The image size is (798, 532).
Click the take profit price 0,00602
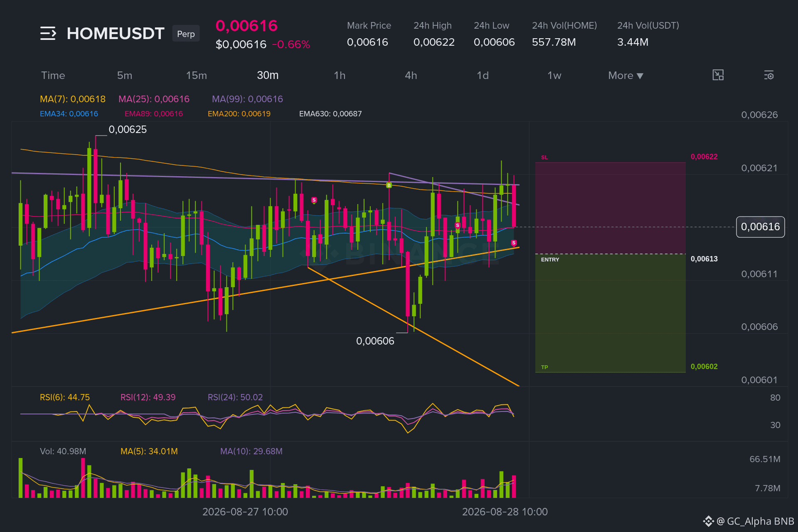pos(704,367)
